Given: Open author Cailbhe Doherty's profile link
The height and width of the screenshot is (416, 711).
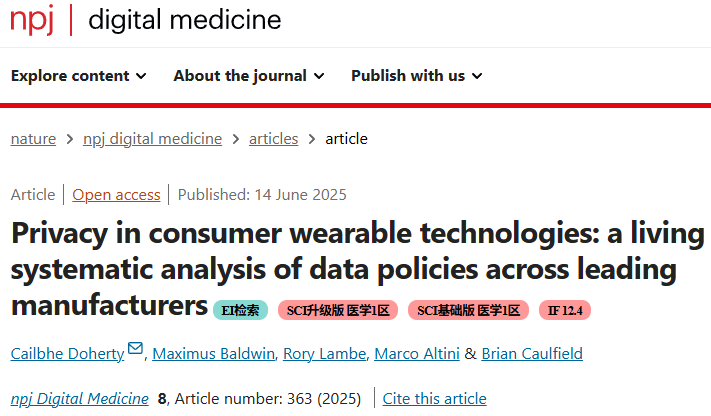Looking at the screenshot, I should click(x=67, y=354).
